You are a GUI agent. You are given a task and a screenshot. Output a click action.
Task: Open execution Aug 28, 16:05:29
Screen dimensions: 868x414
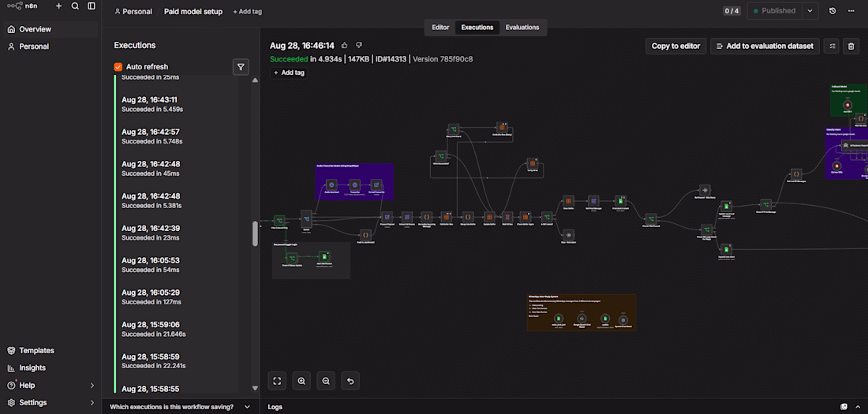[x=176, y=297]
